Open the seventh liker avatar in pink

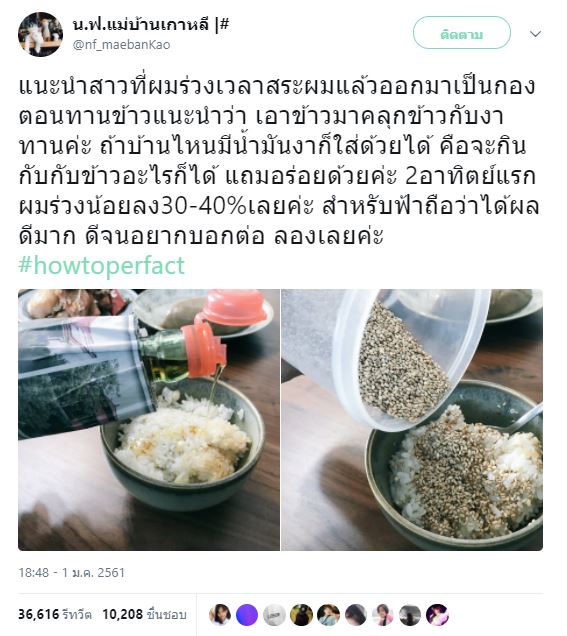pyautogui.click(x=383, y=615)
